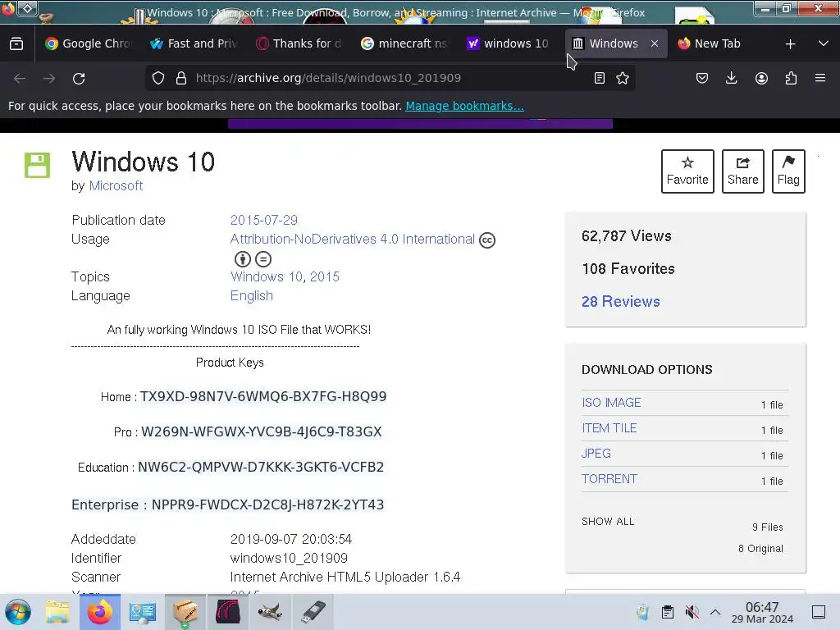Expand the list all tabs chevron

[824, 43]
